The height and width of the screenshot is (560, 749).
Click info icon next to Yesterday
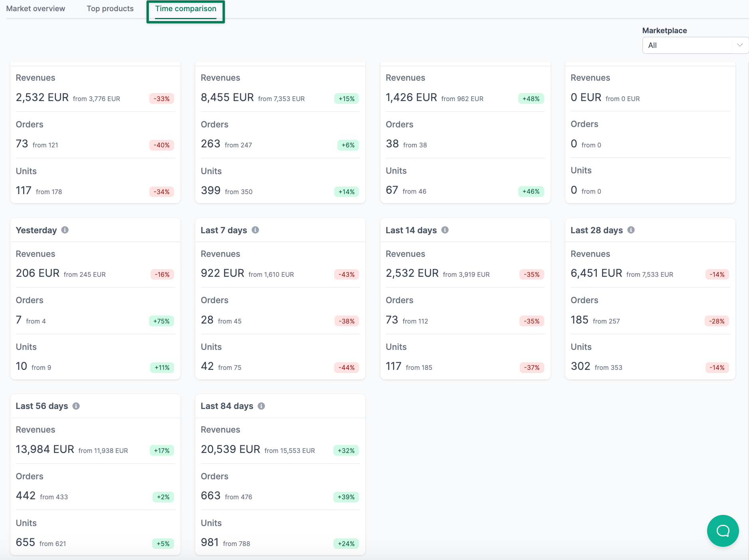tap(65, 230)
